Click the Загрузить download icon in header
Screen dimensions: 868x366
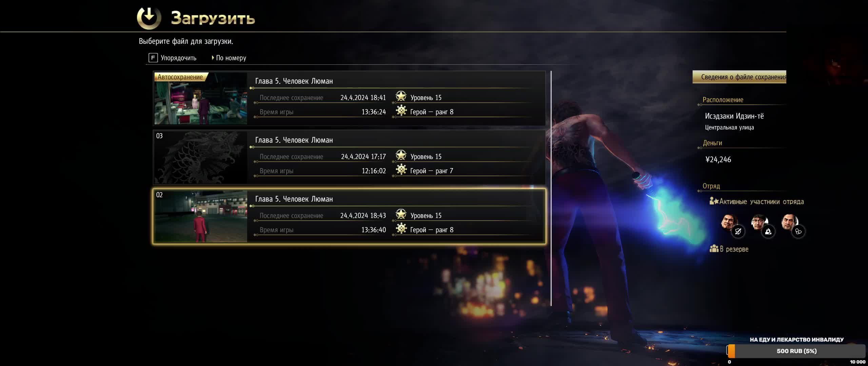pyautogui.click(x=149, y=18)
